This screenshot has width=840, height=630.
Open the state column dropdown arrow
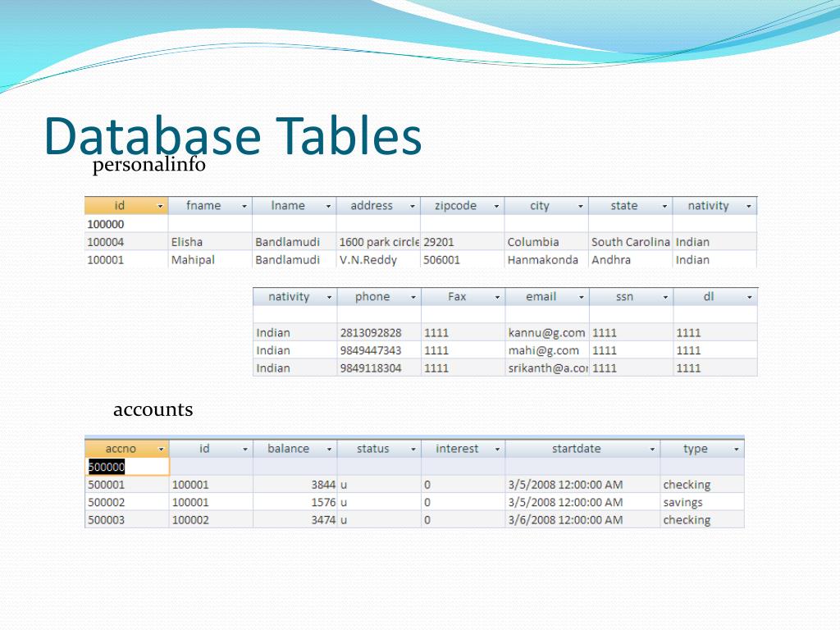(664, 206)
